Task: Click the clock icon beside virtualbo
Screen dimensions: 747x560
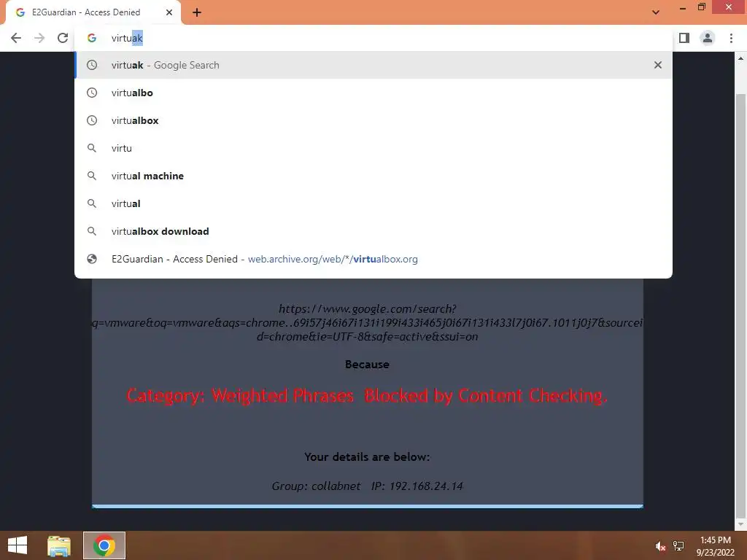Action: tap(92, 93)
